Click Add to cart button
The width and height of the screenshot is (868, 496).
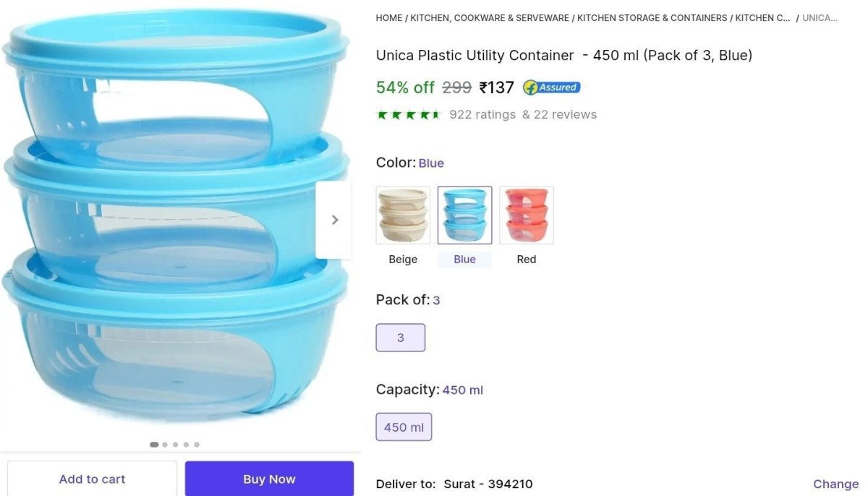click(x=92, y=479)
